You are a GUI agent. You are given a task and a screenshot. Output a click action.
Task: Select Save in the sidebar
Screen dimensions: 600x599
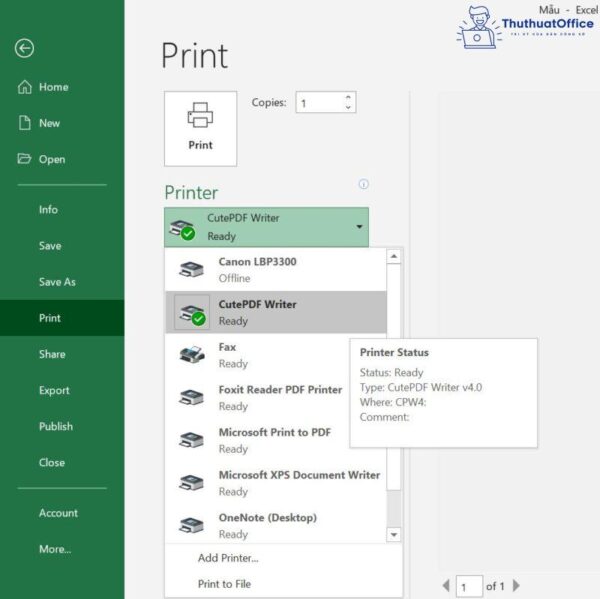pos(50,246)
